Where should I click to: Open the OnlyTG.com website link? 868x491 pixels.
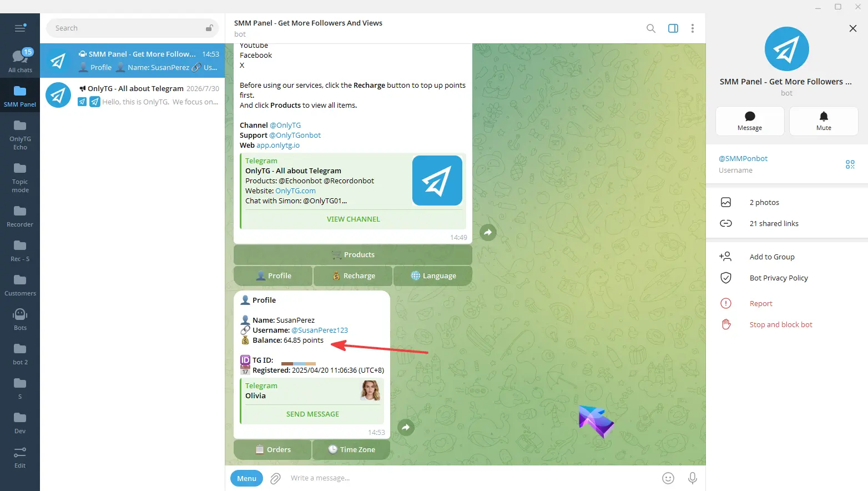pyautogui.click(x=296, y=191)
